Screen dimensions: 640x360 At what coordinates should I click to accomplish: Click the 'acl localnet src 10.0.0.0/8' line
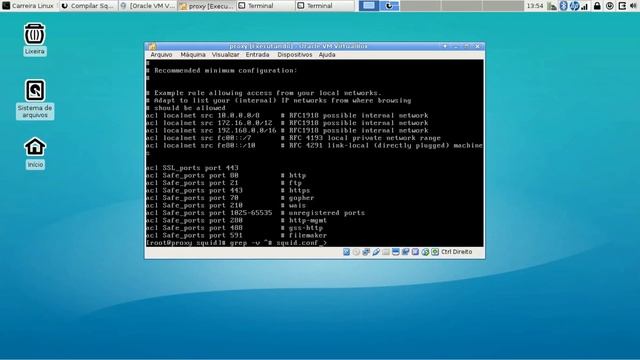tap(287, 116)
